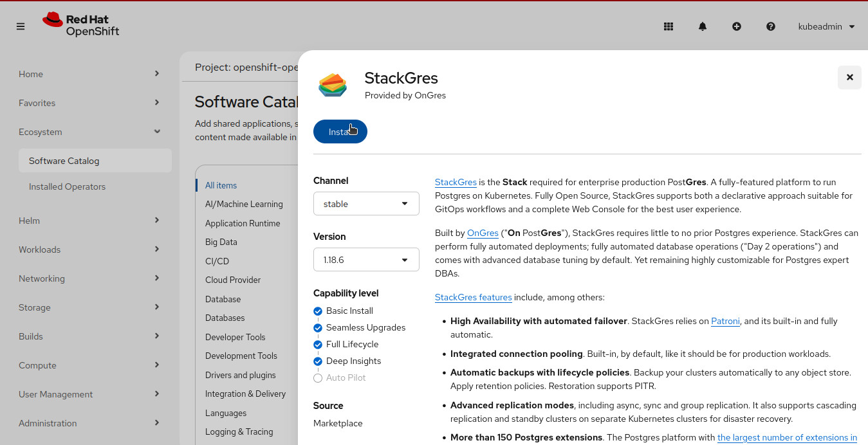The image size is (868, 445).
Task: Select the Integration & Delivery category
Action: coord(245,394)
